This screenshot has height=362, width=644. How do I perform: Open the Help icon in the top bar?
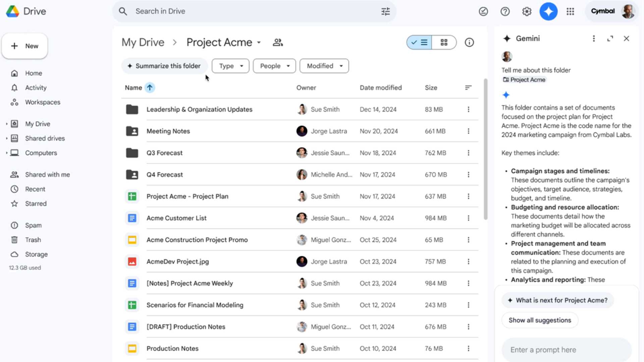pos(505,11)
